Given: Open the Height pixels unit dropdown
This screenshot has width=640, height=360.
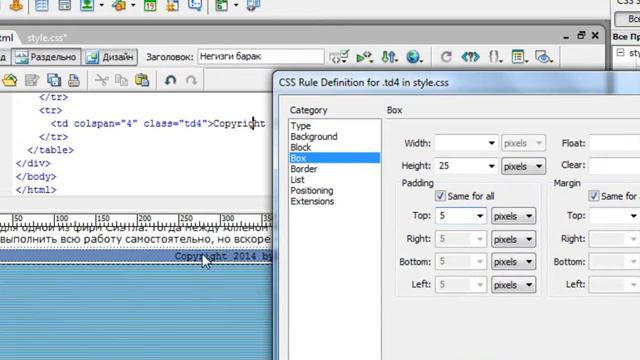Looking at the screenshot, I should pos(523,166).
